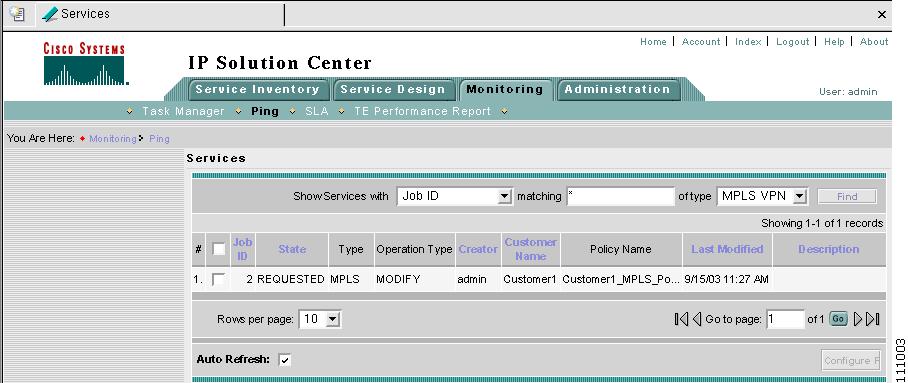
Task: Click the Index link
Action: [748, 42]
